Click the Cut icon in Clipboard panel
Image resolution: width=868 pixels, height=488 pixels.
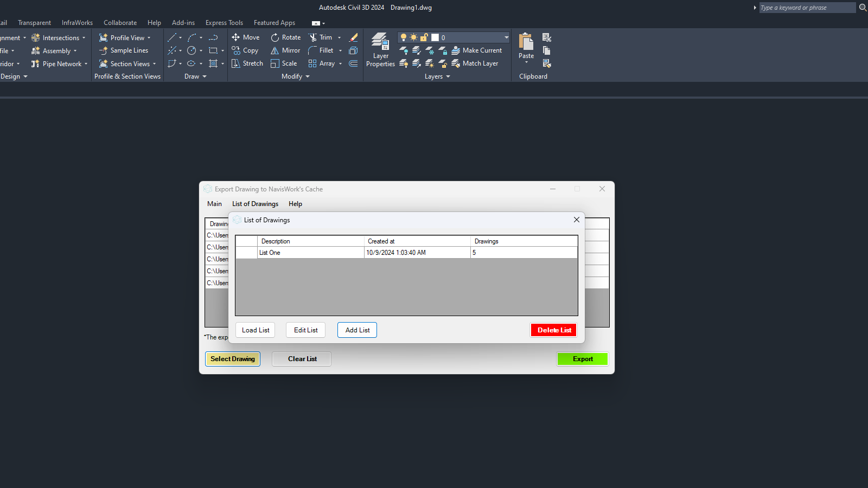point(547,37)
